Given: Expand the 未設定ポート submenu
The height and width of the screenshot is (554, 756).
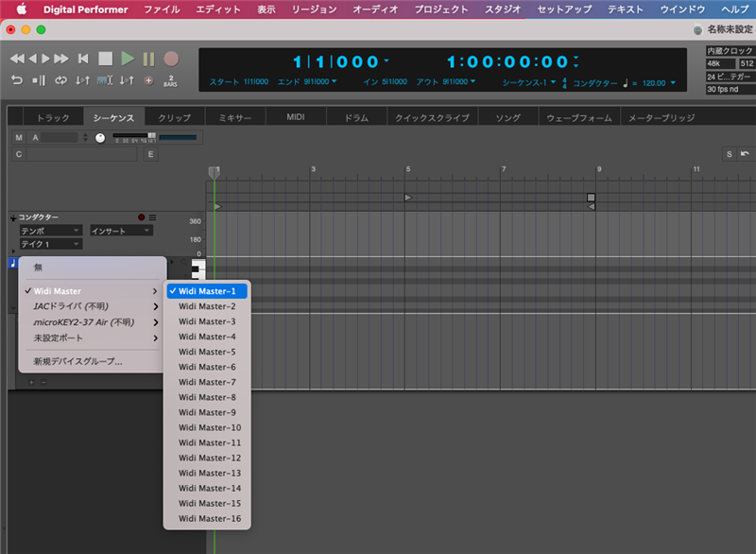Looking at the screenshot, I should coord(92,338).
